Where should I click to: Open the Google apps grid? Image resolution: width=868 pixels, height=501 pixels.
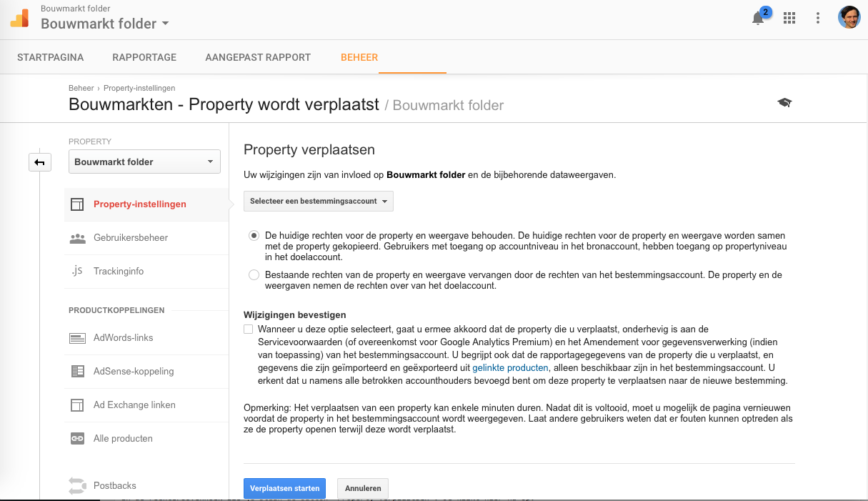click(789, 19)
